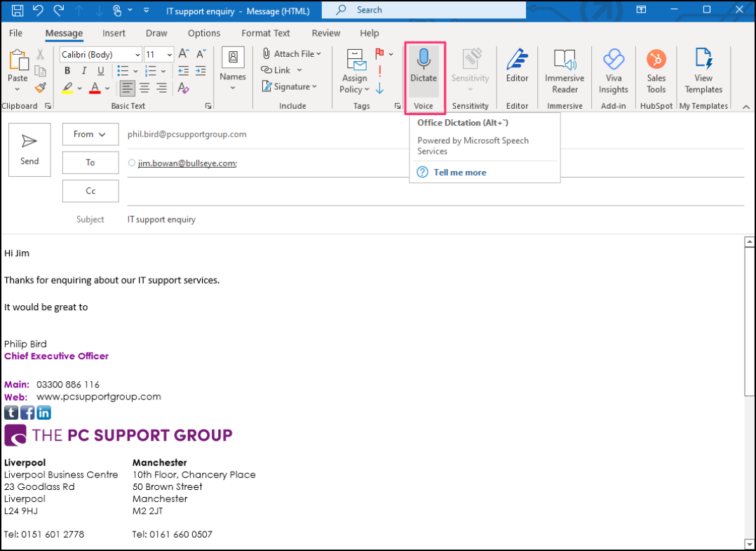
Task: Click View Templates in My Templates
Action: (x=703, y=72)
